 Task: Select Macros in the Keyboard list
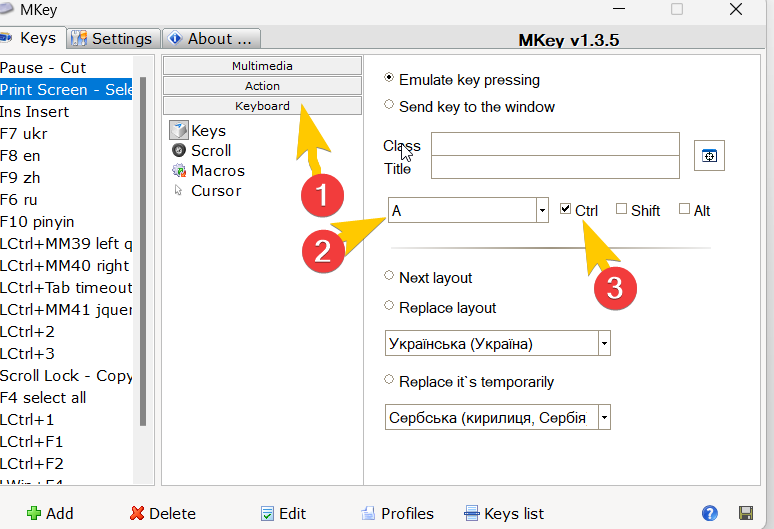[x=208, y=170]
